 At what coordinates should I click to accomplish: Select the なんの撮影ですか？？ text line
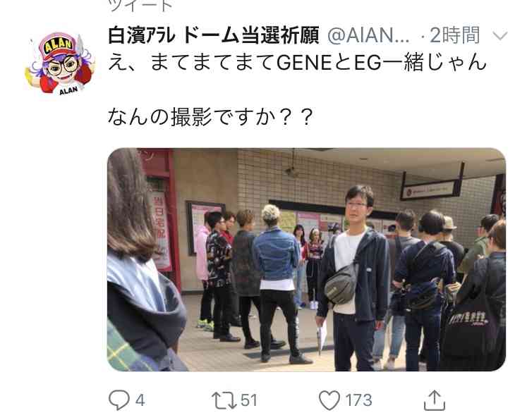click(x=211, y=117)
